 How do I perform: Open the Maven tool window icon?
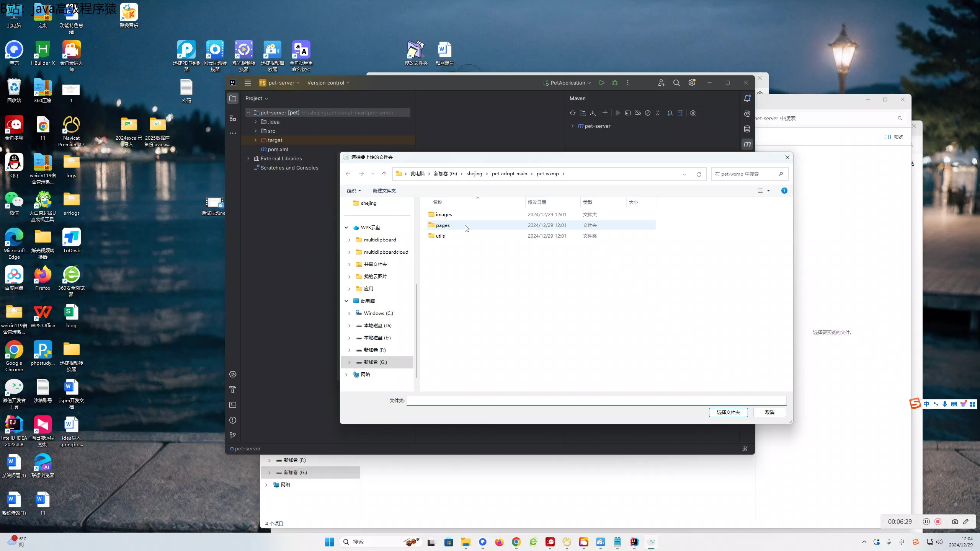click(747, 144)
